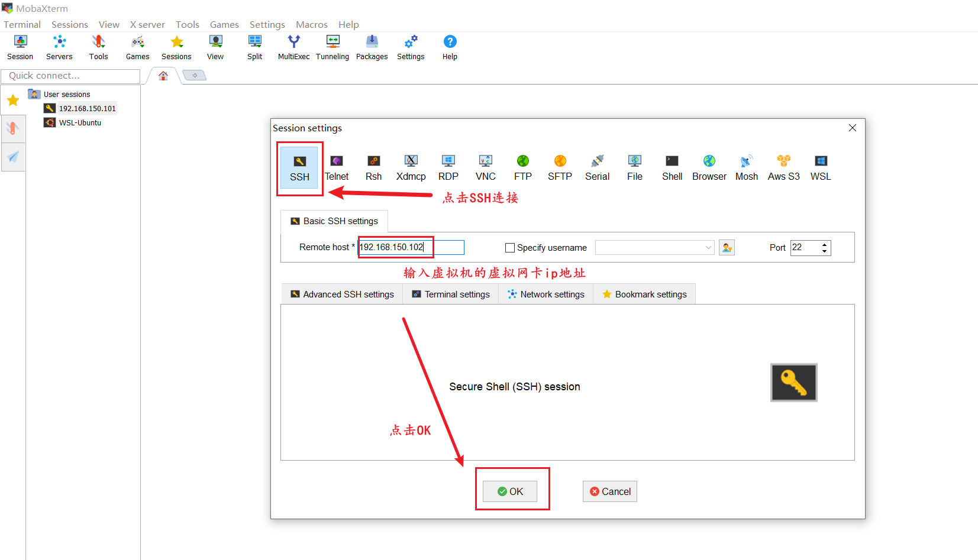Select the WSL-Ubuntu saved session
The width and height of the screenshot is (978, 560).
click(73, 122)
